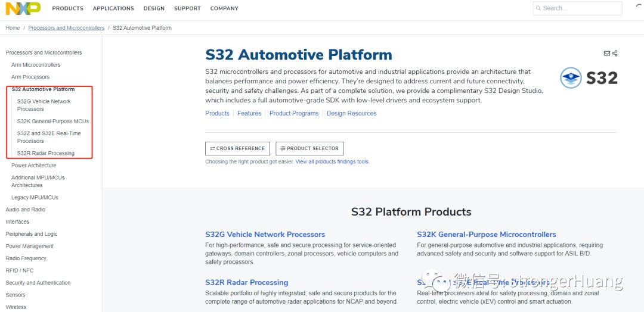Click the CROSS REFERENCE button

[x=238, y=148]
